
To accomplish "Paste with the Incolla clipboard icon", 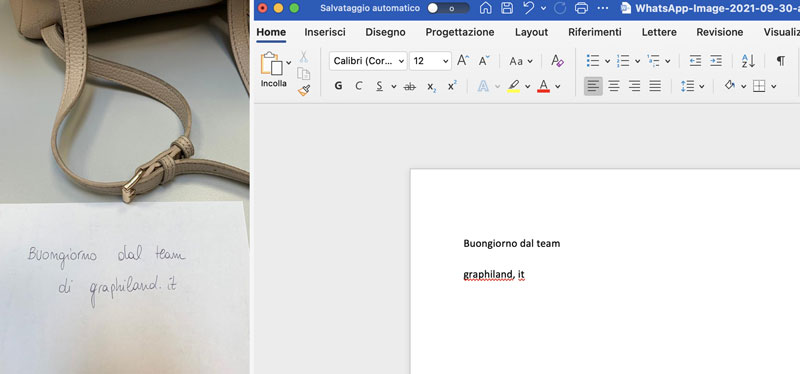I will click(x=271, y=64).
